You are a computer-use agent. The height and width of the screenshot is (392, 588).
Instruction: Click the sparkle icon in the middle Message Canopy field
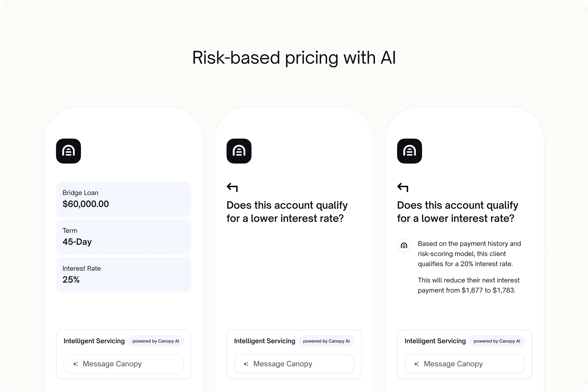pos(246,364)
